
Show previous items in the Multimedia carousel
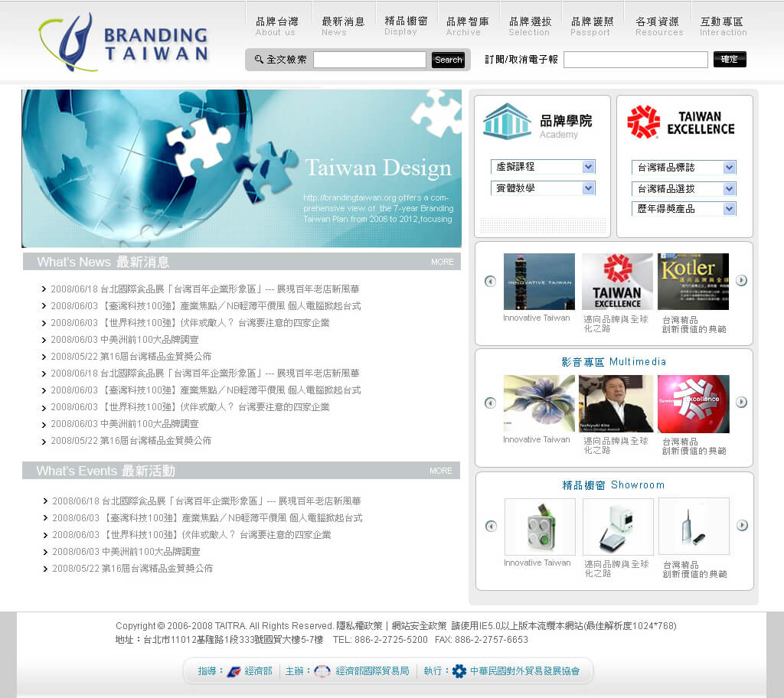click(x=491, y=403)
